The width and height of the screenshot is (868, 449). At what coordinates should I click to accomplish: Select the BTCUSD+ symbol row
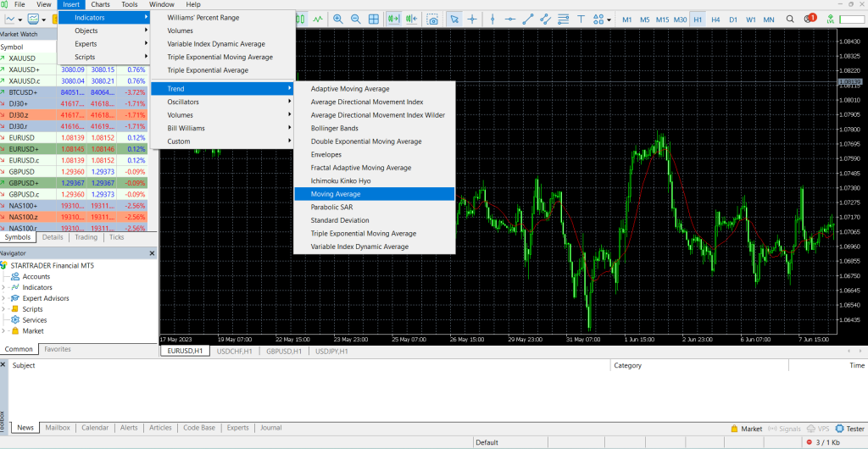75,92
